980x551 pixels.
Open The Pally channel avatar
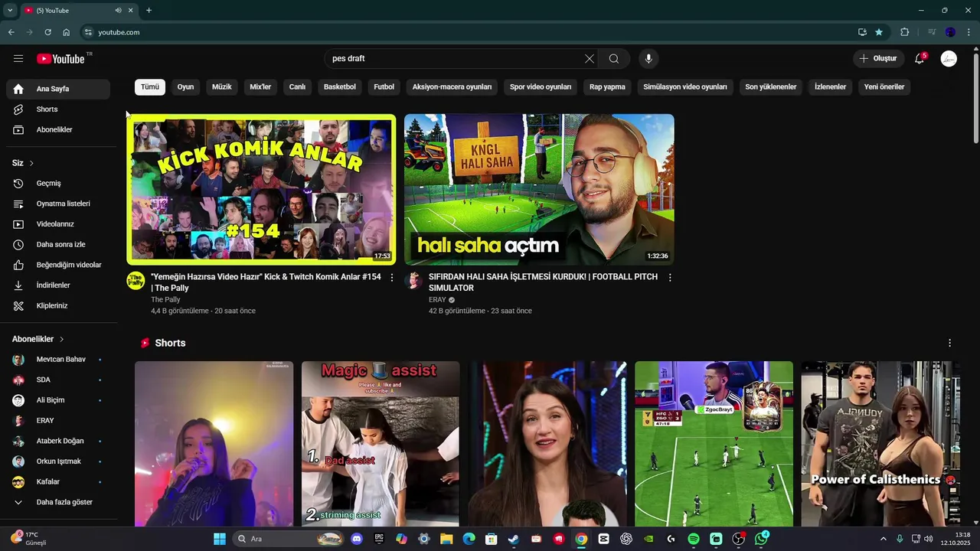click(x=136, y=280)
